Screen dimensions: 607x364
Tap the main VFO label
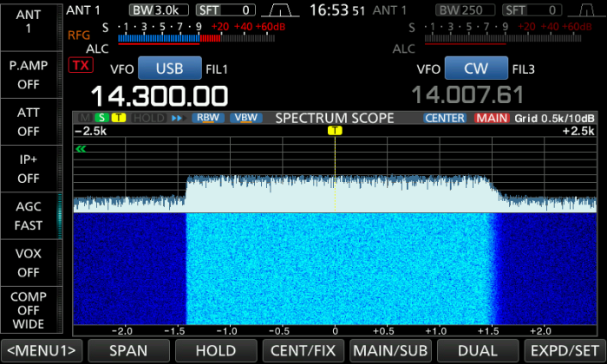coord(122,69)
